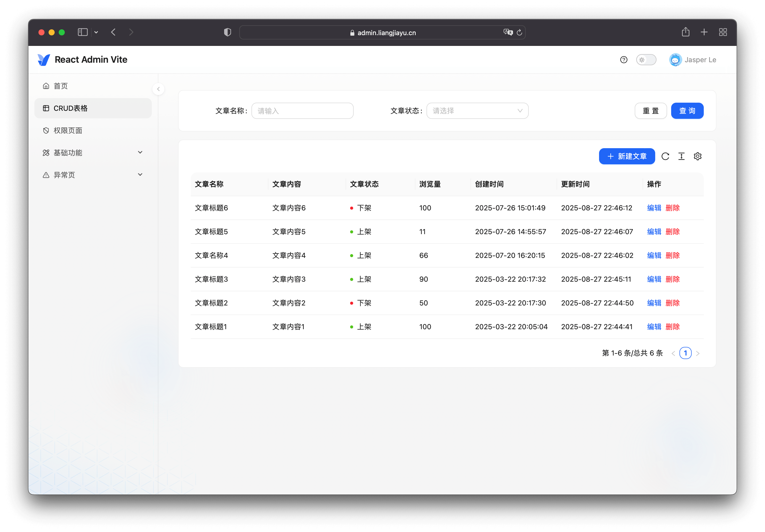
Task: Open Safari tab overview grid icon
Action: pyautogui.click(x=723, y=32)
